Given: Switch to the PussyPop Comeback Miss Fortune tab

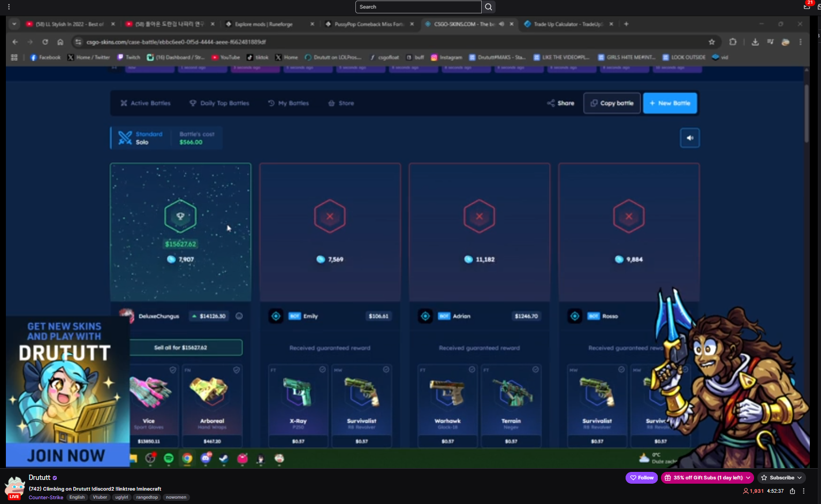Looking at the screenshot, I should [x=369, y=24].
